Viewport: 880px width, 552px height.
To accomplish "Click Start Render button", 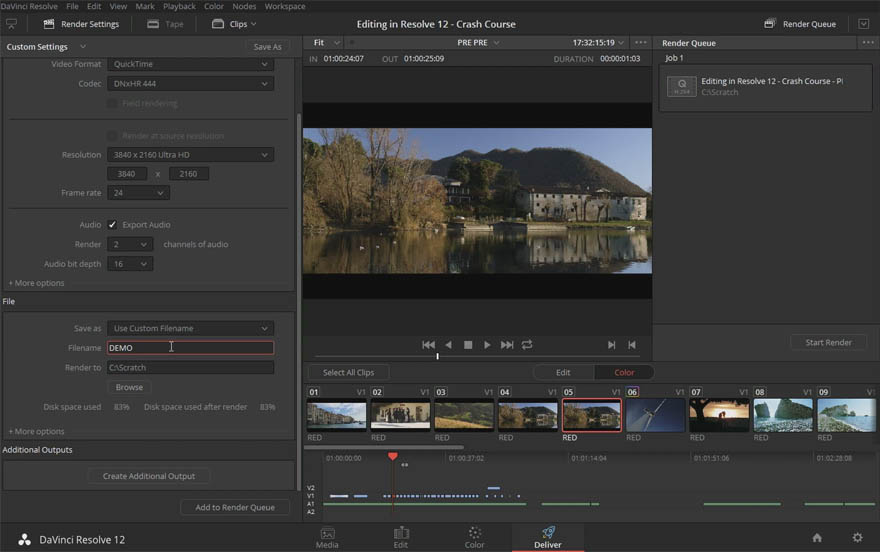I will pyautogui.click(x=828, y=343).
